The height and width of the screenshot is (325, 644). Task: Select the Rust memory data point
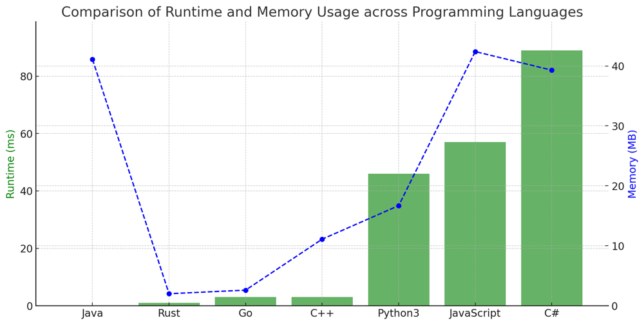coord(169,293)
